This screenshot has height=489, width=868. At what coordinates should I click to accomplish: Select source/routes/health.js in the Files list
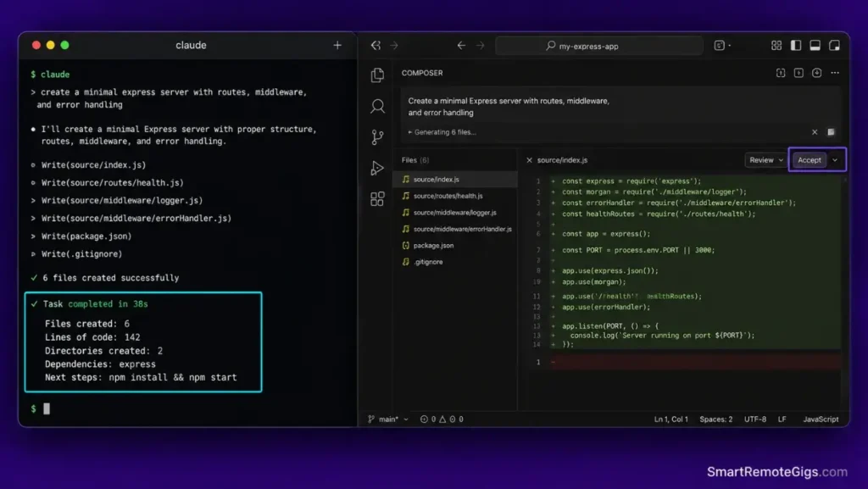pyautogui.click(x=455, y=196)
